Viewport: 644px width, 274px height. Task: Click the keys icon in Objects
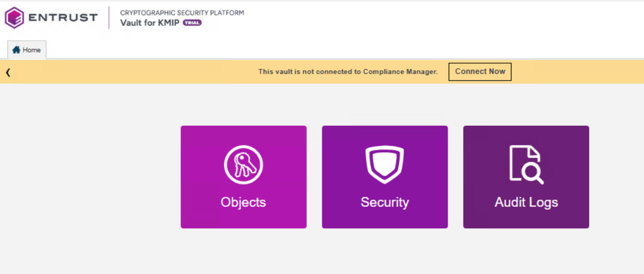pos(243,165)
